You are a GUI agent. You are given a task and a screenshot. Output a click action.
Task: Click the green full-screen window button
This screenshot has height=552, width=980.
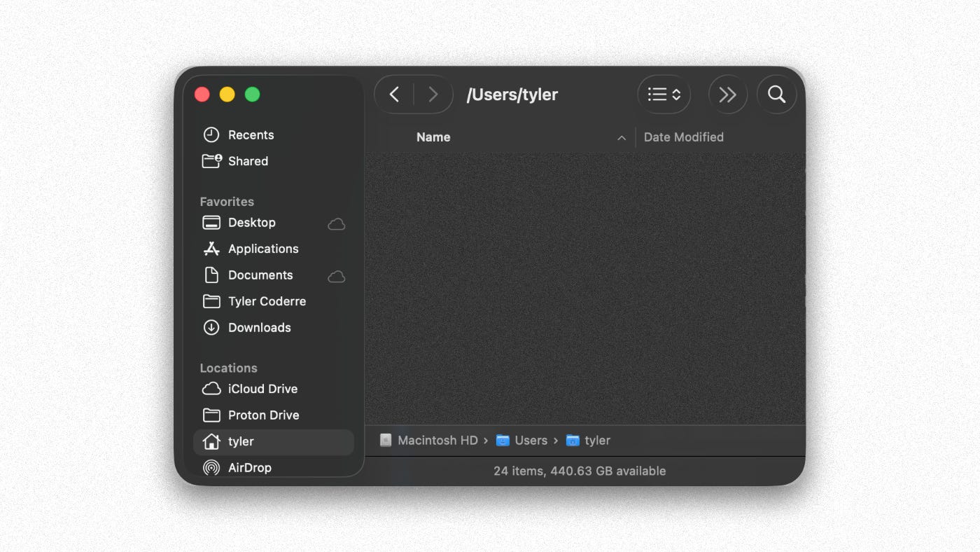[x=253, y=95]
